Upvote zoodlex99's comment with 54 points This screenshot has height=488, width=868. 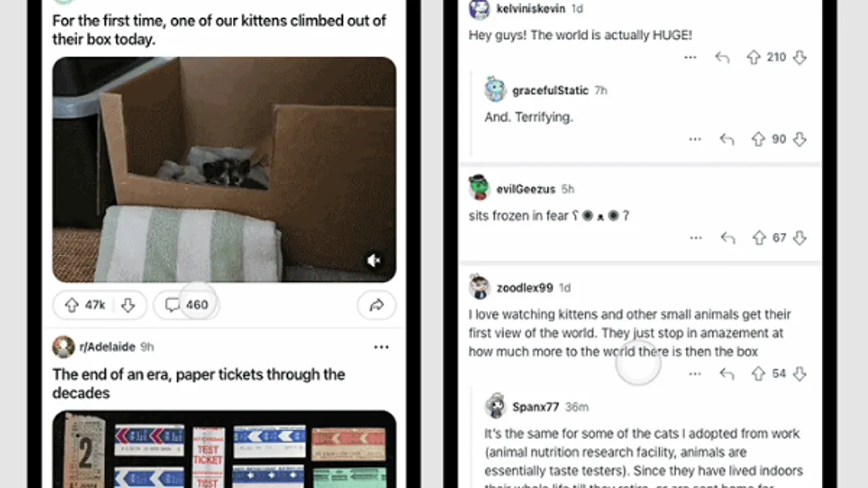[758, 374]
